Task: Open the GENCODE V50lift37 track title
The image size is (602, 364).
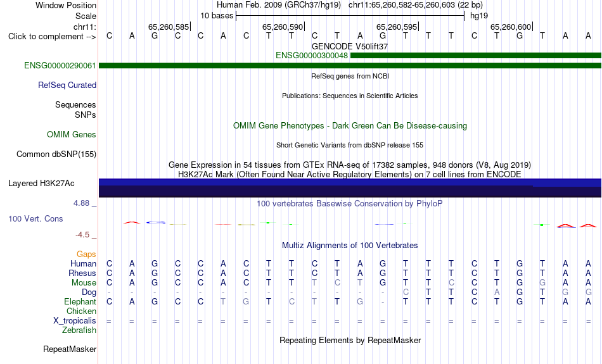Action: [x=350, y=46]
